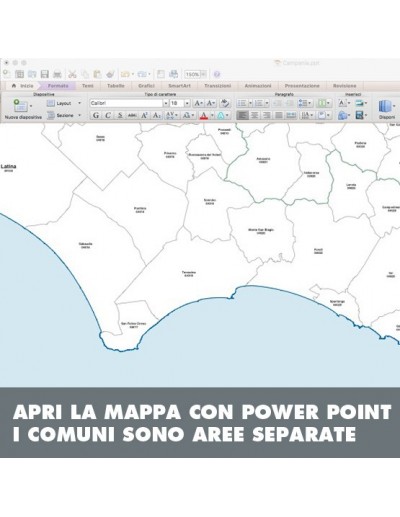Apply subscript formatting
Image resolution: width=400 pixels, height=517 pixels.
[x=156, y=115]
